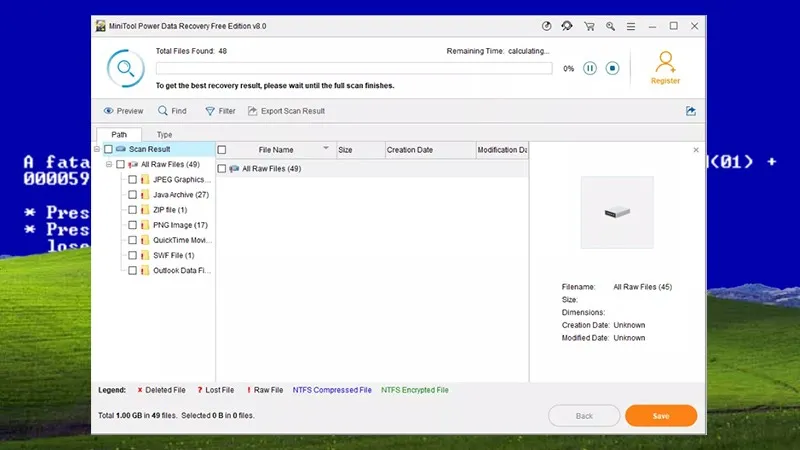The height and width of the screenshot is (450, 800).
Task: Open the Find tool
Action: 172,111
